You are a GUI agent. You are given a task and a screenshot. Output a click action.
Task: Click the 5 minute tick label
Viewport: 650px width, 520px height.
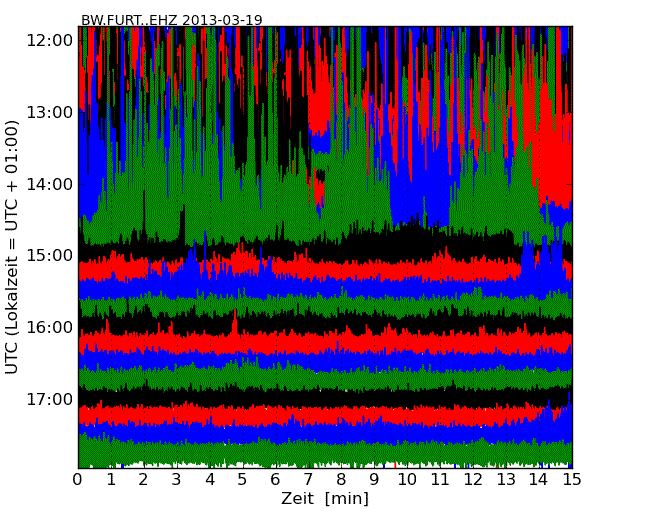point(243,480)
